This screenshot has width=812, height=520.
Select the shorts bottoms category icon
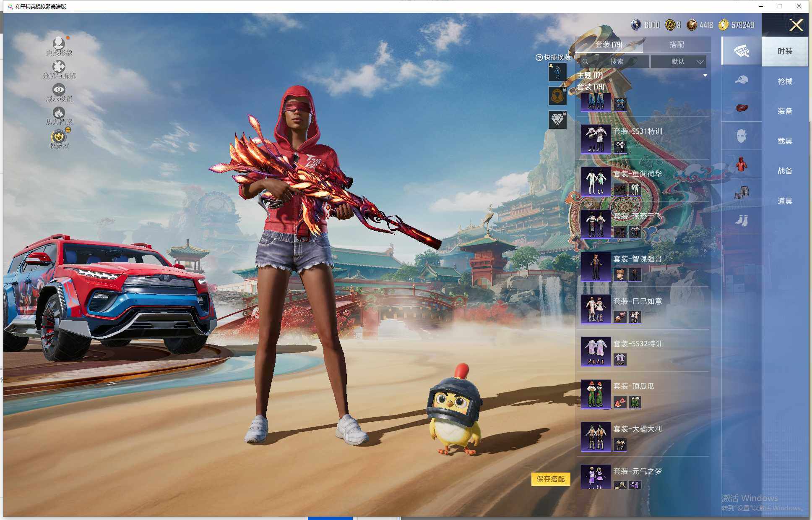(x=741, y=192)
